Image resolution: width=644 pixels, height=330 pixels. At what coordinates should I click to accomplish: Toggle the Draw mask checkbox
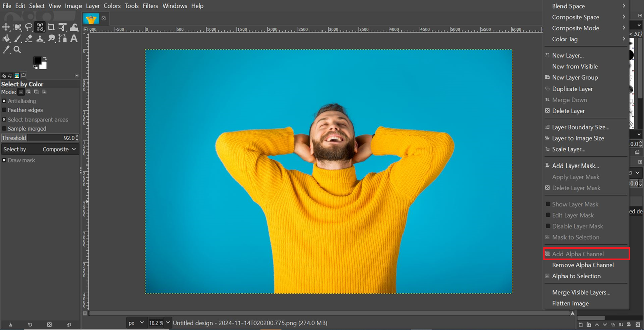point(4,160)
